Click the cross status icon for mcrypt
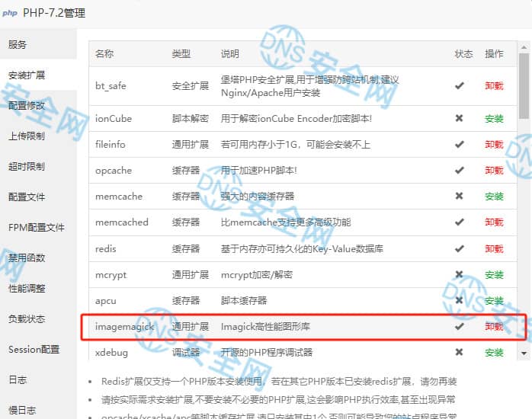Screen dimensions: 532x419 459,274
